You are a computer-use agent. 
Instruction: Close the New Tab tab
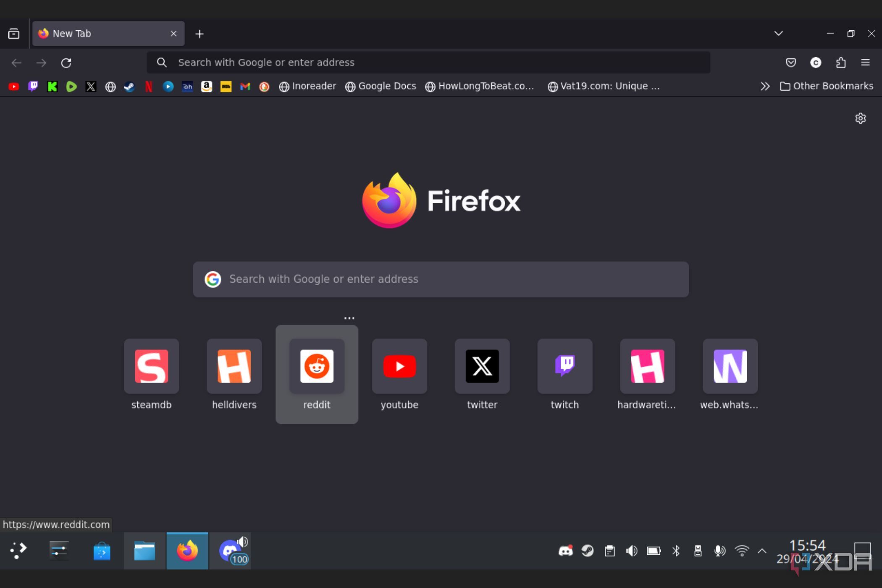tap(173, 34)
